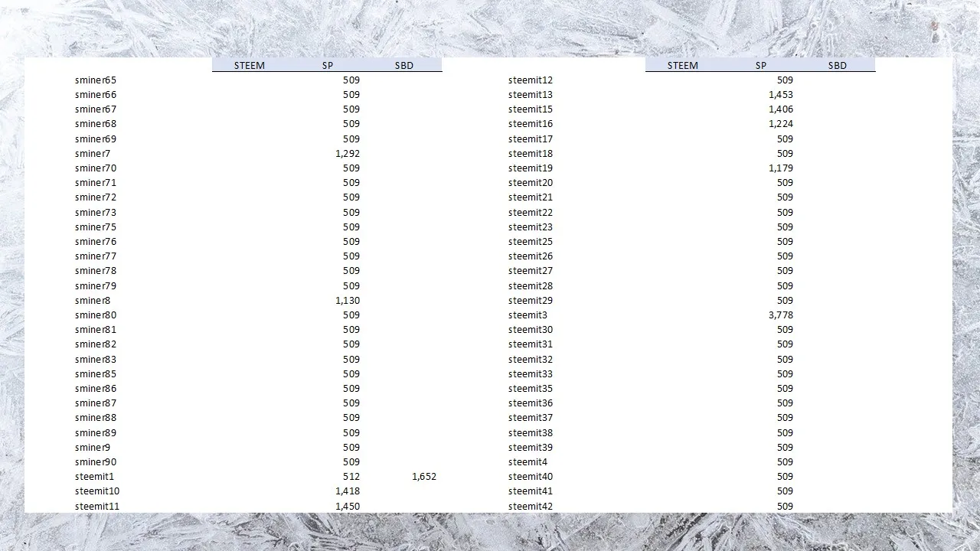Screen dimensions: 980x551
Task: Click the 1,652 SBD value for steemit1
Action: coord(424,476)
